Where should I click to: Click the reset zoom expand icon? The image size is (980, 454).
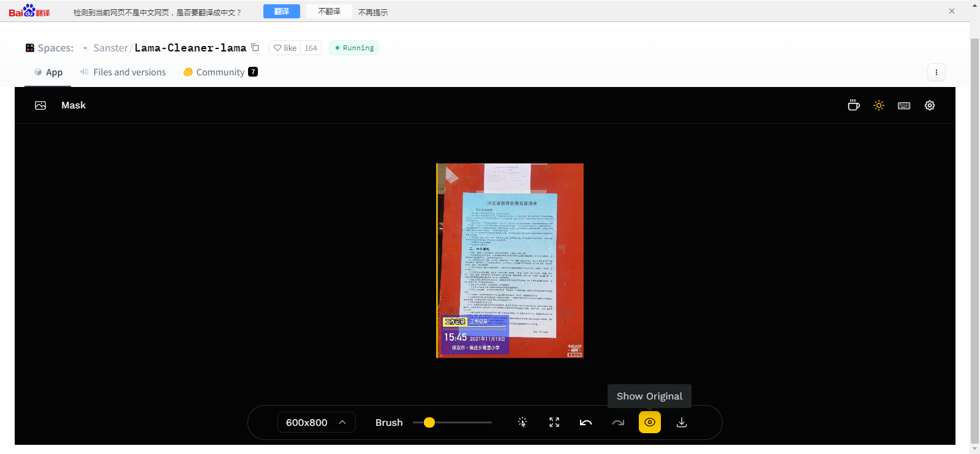click(x=554, y=422)
